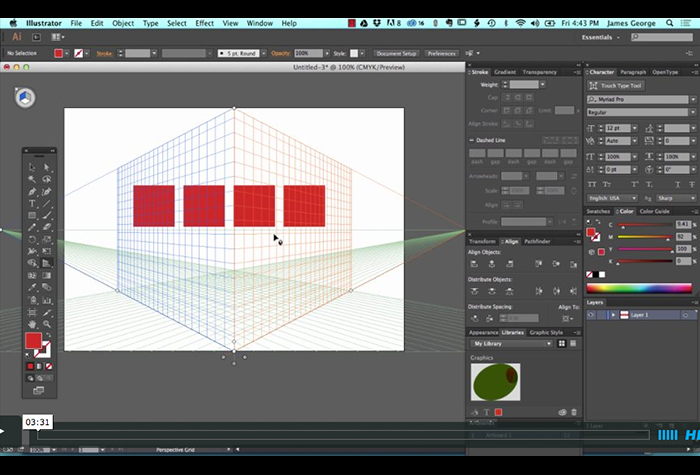Open the English: USA language dropdown
Viewport: 700px width, 475px height.
tap(612, 198)
